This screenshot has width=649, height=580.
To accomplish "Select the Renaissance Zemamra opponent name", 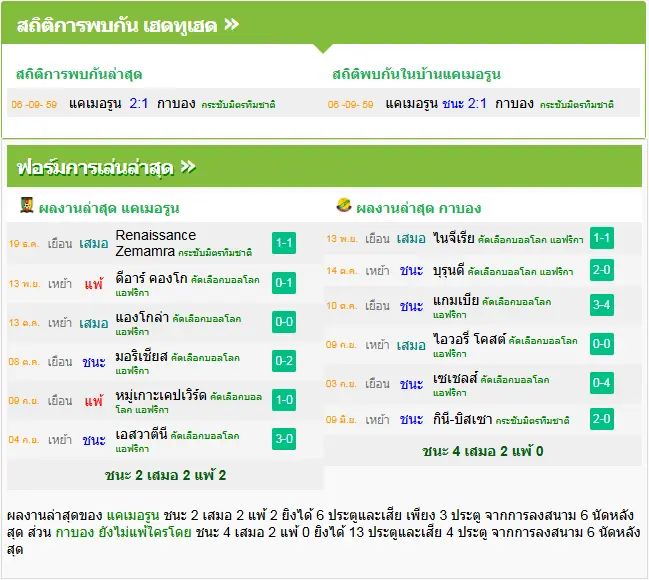I will 156,243.
